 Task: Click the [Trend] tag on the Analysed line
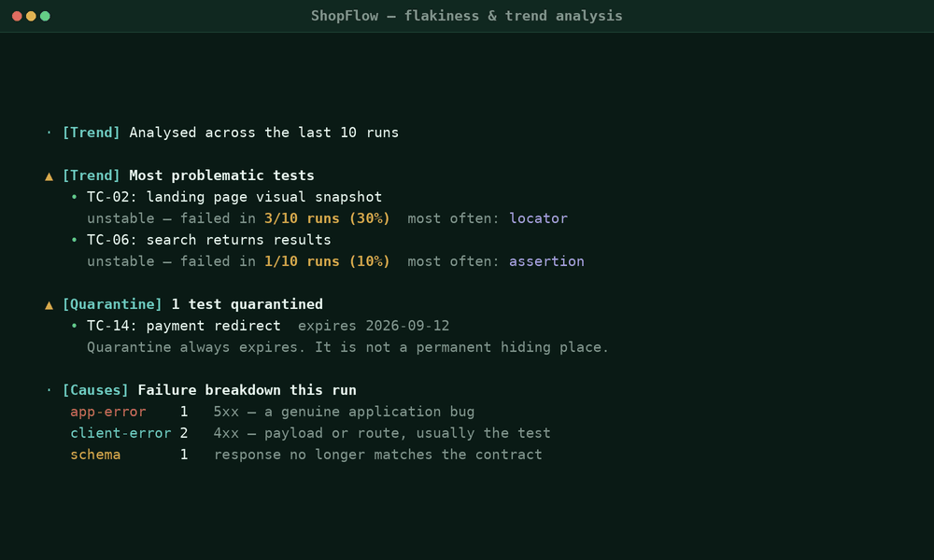(x=92, y=133)
